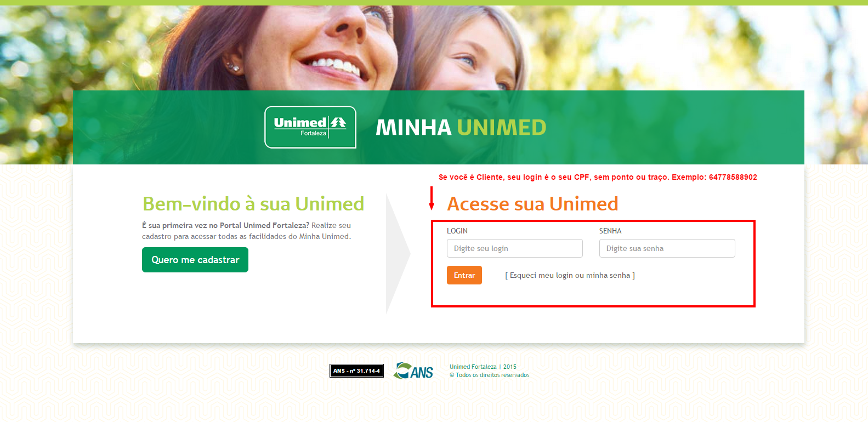Click the MINHA UNIMED banner title

click(461, 128)
